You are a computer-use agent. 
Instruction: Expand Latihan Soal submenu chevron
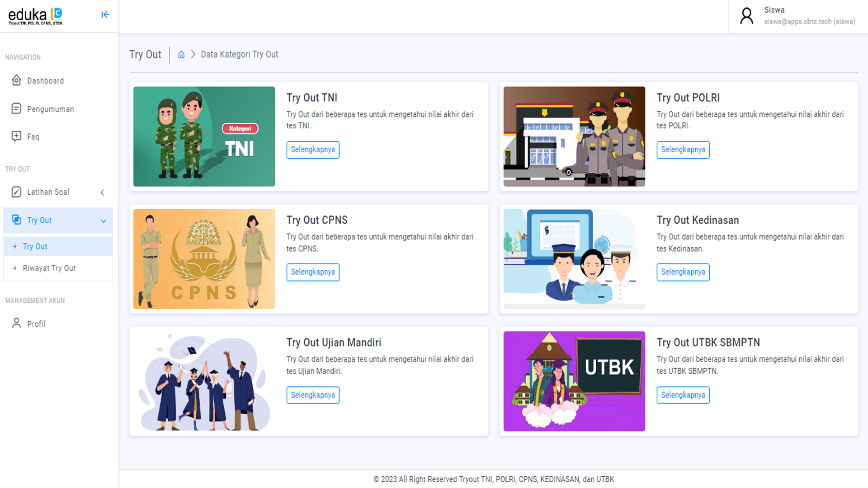[x=103, y=192]
